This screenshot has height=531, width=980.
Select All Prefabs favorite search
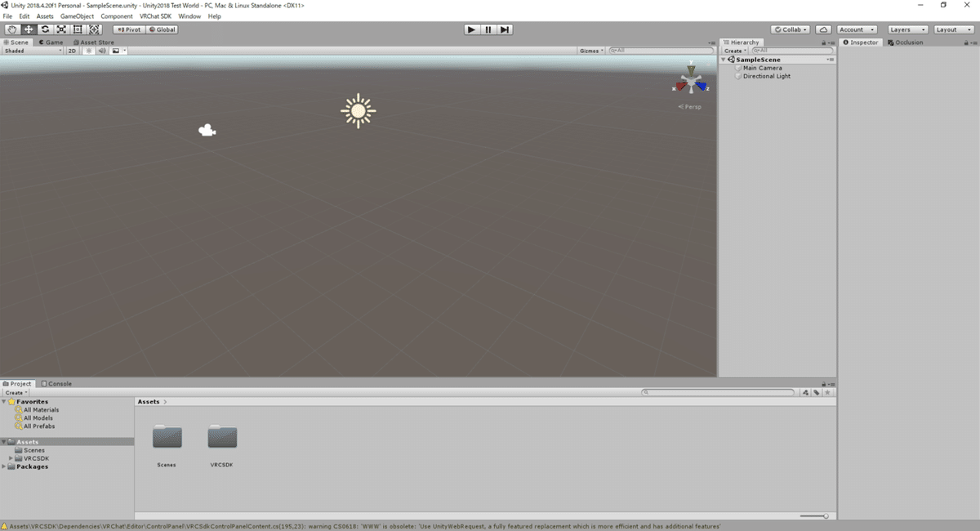(x=36, y=426)
